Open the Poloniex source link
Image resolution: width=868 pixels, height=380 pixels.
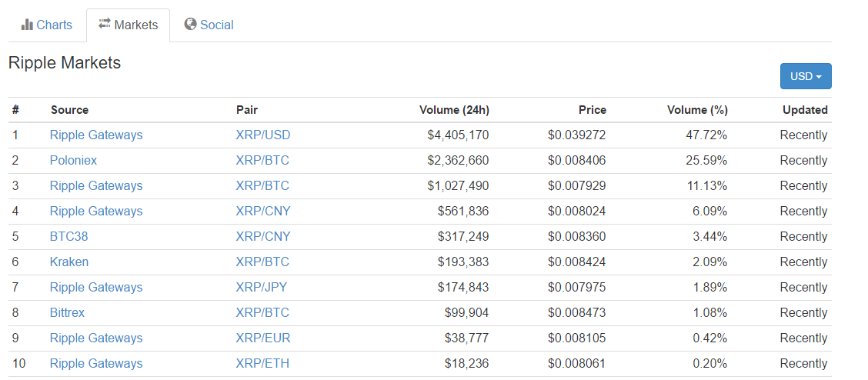pyautogui.click(x=73, y=161)
